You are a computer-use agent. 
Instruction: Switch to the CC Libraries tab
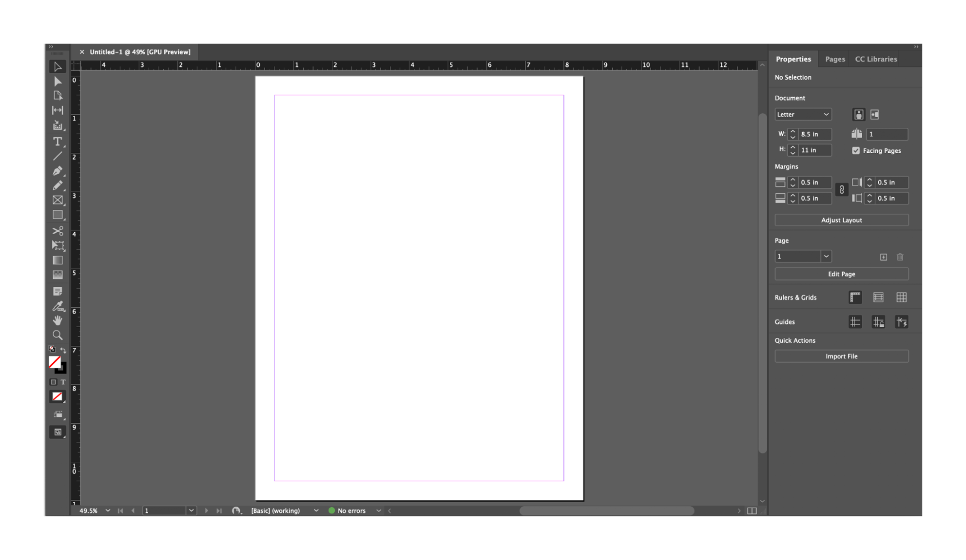(x=876, y=59)
